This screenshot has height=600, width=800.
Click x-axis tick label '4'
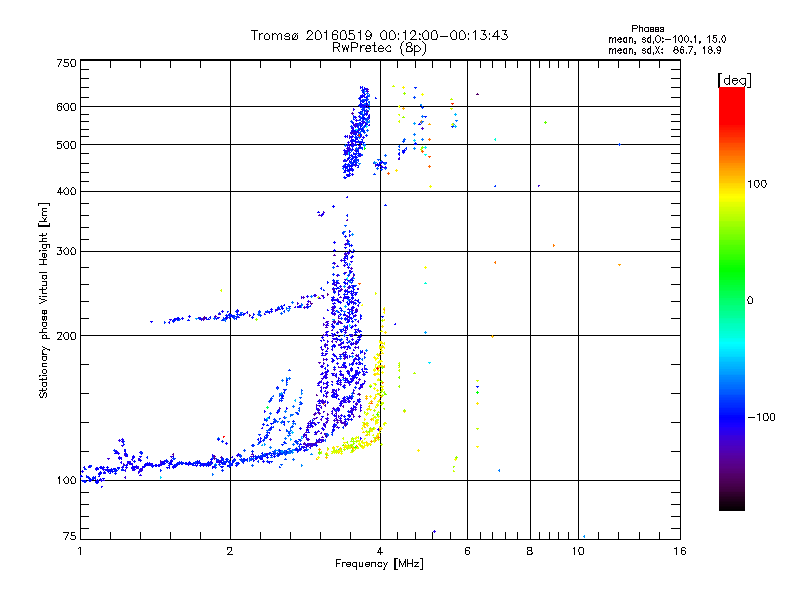(x=380, y=551)
